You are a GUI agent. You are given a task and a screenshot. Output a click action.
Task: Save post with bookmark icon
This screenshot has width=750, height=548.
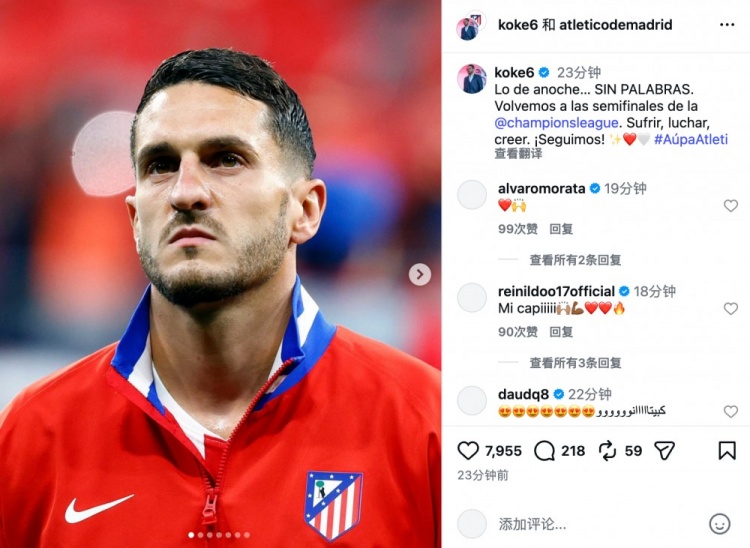[727, 450]
